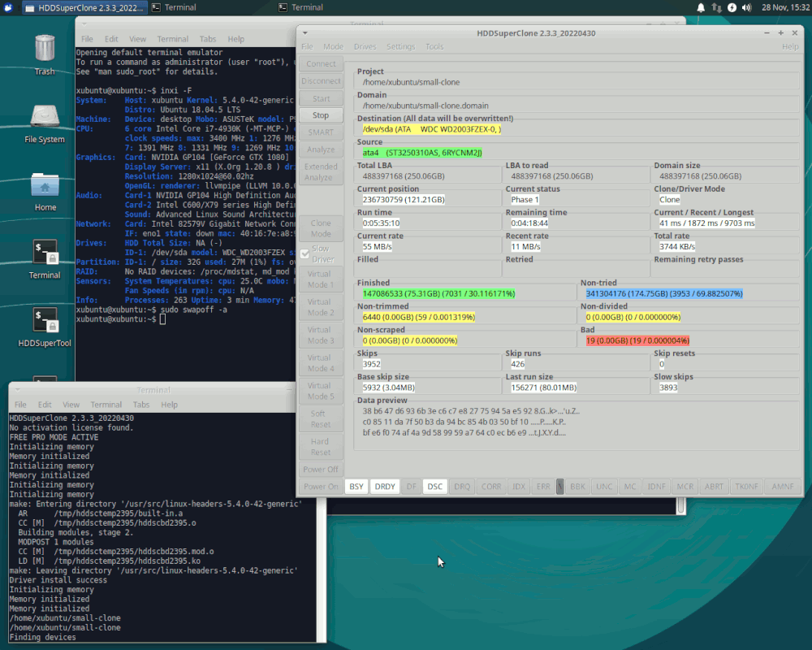Image resolution: width=812 pixels, height=650 pixels.
Task: Click the Hard Reset button
Action: click(x=321, y=447)
